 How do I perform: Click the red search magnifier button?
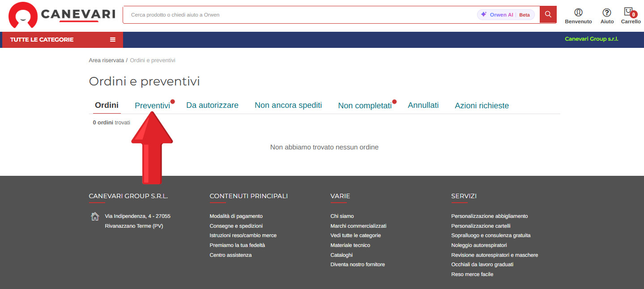click(x=548, y=15)
